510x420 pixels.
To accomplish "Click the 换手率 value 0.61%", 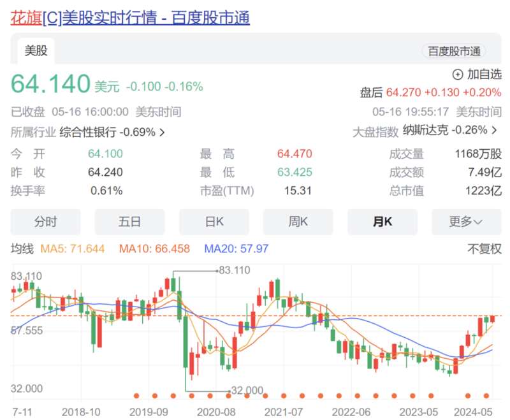I will [x=106, y=191].
